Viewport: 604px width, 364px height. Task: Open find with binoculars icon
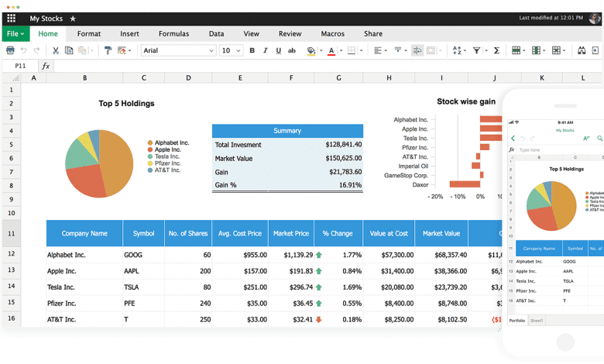pyautogui.click(x=582, y=50)
